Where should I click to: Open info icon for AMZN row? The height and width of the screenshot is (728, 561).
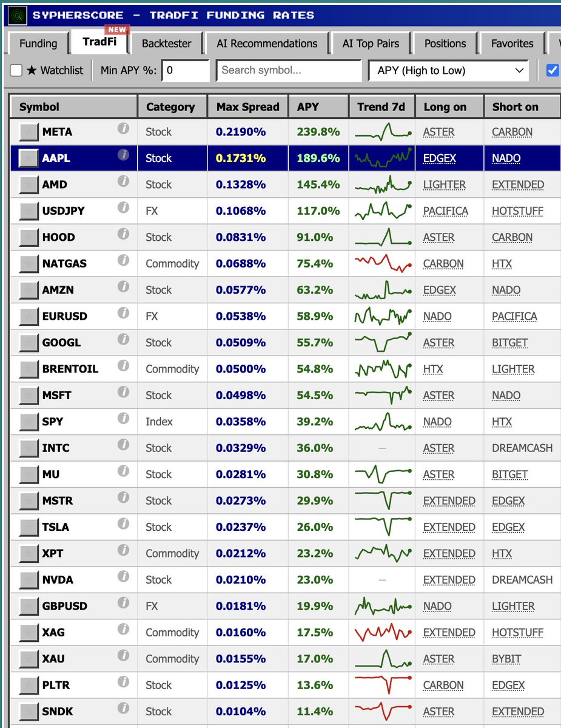123,287
